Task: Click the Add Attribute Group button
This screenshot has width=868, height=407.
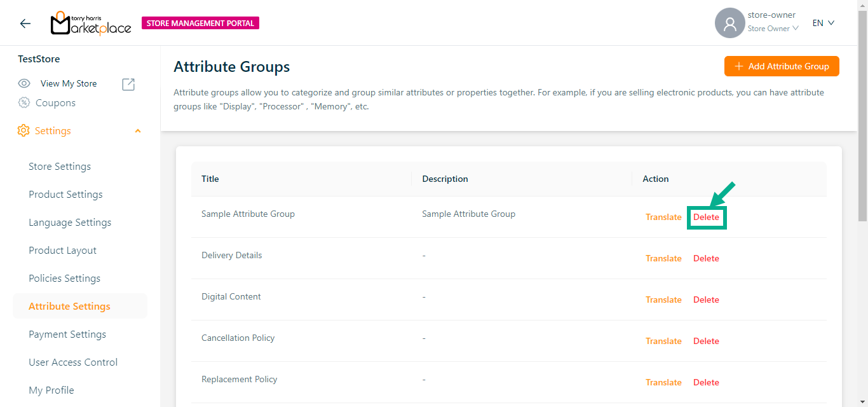Action: click(782, 66)
